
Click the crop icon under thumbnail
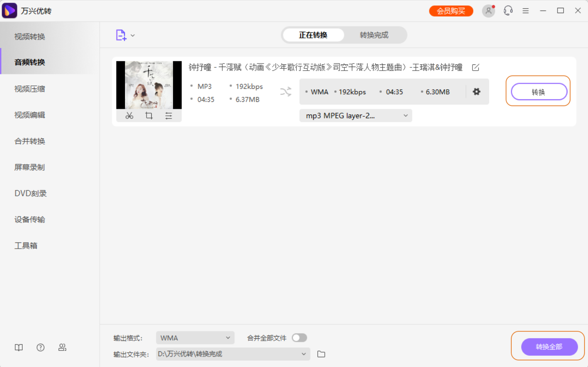point(149,116)
